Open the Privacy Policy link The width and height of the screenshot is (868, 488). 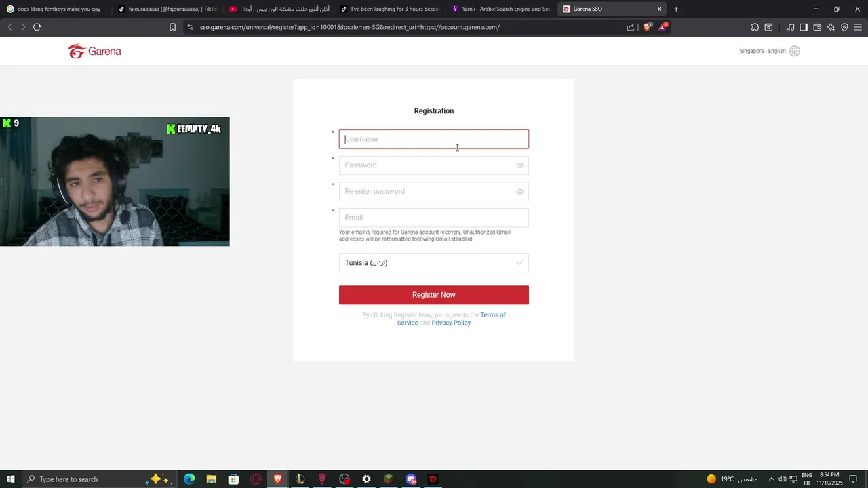(451, 323)
